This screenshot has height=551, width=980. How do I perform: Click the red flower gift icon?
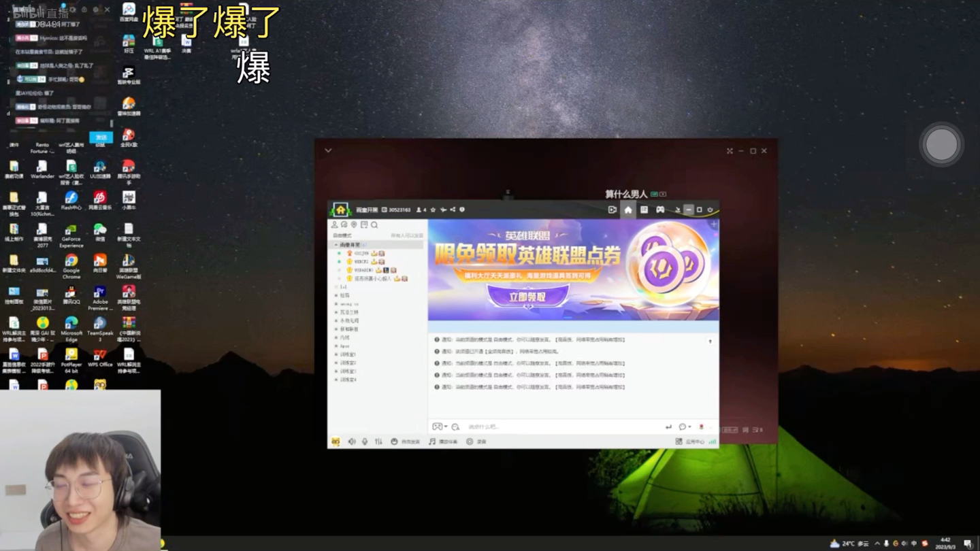[702, 427]
